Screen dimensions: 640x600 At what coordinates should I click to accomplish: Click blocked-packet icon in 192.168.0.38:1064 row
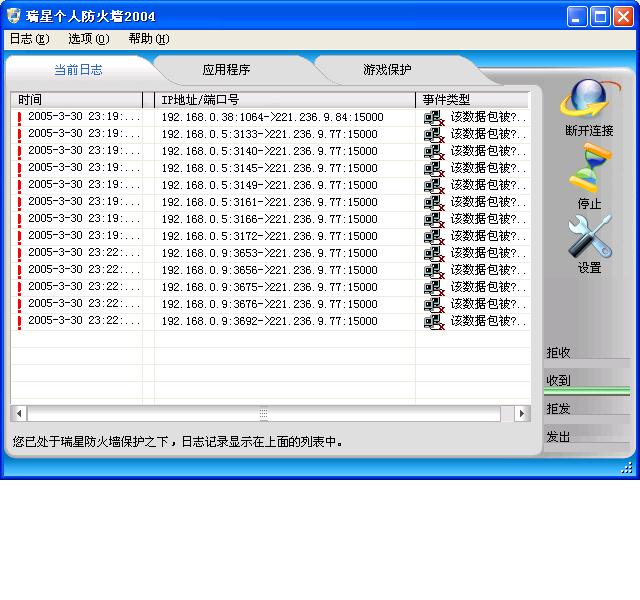click(x=434, y=118)
